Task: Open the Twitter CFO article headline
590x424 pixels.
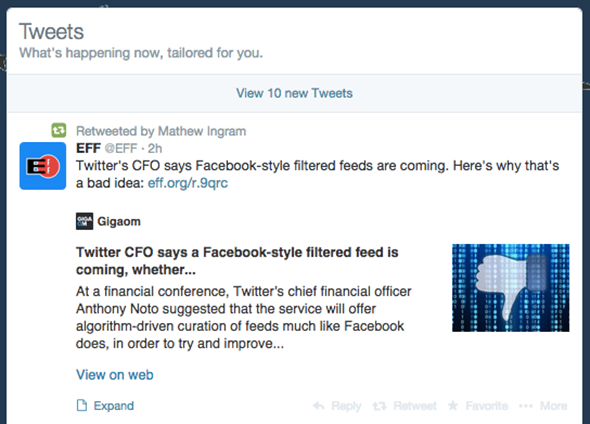Action: click(x=237, y=261)
